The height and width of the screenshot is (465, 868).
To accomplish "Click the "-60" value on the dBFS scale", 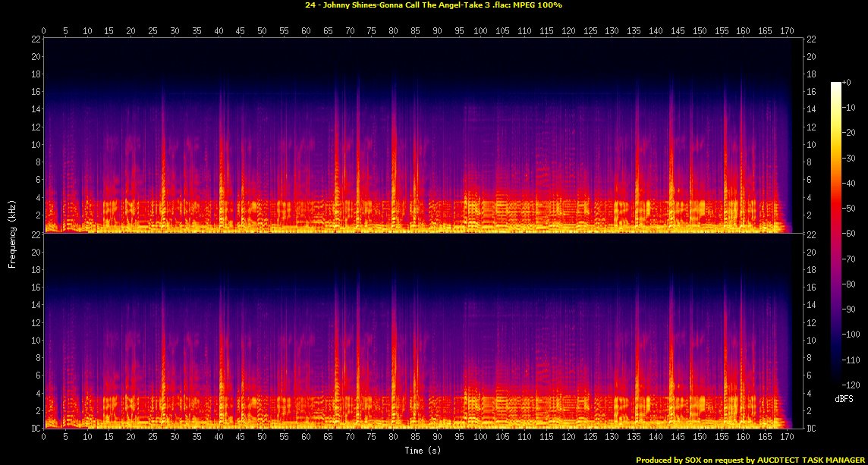I will pos(848,234).
